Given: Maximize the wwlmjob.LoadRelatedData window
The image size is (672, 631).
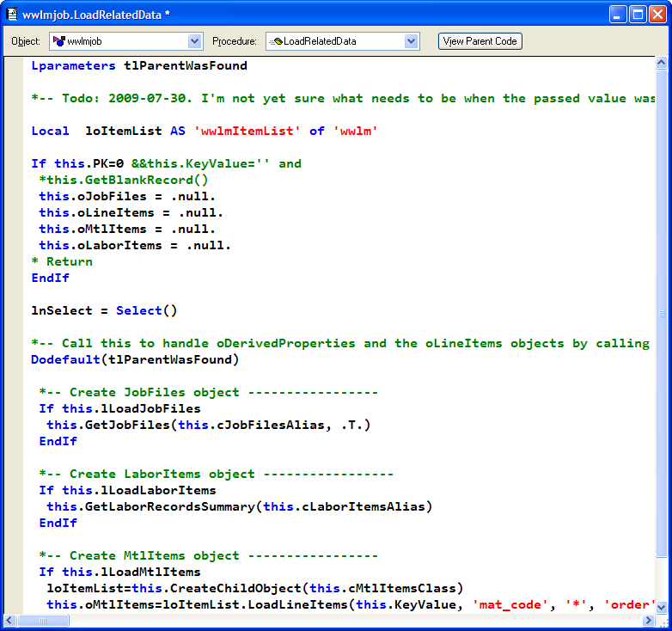Looking at the screenshot, I should (x=638, y=15).
